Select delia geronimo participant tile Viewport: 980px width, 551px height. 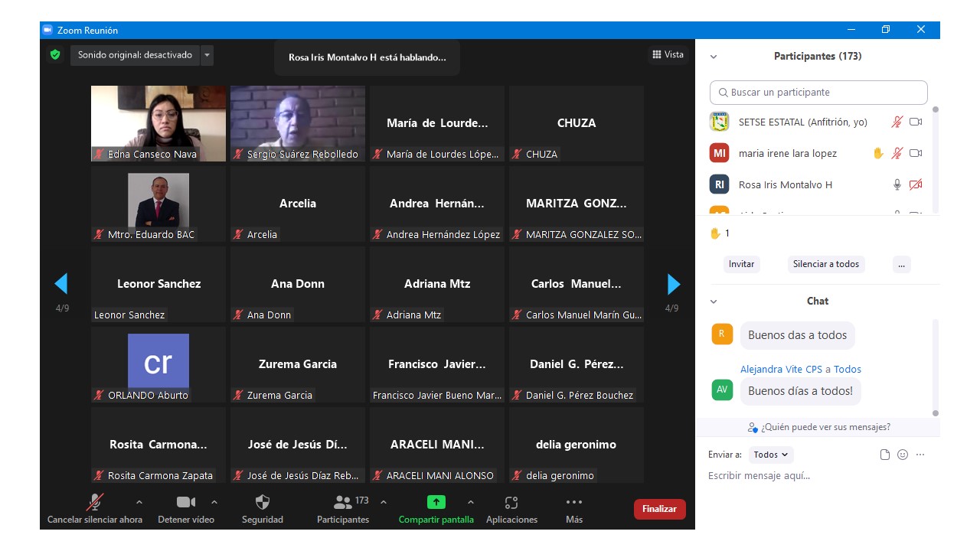pyautogui.click(x=577, y=445)
